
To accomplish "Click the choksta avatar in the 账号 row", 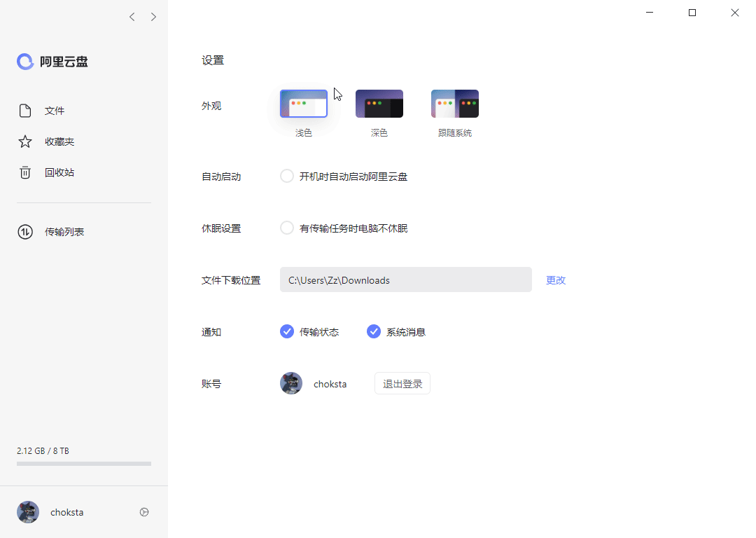I will pos(291,383).
